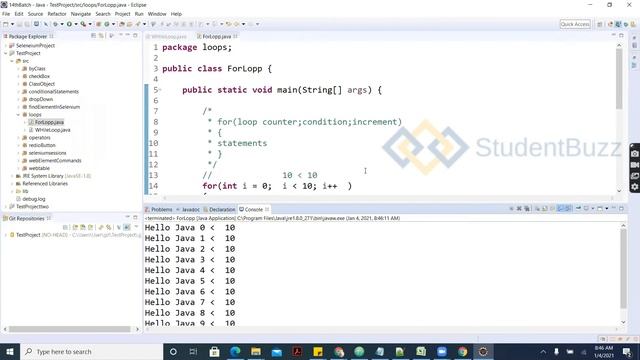
Task: Select the byClass package
Action: [37, 69]
